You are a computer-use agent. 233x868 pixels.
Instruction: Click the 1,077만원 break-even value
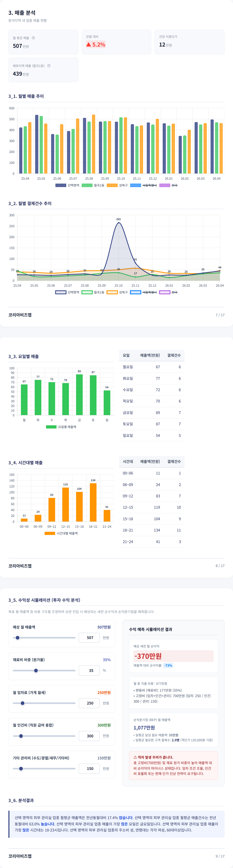coord(144,727)
